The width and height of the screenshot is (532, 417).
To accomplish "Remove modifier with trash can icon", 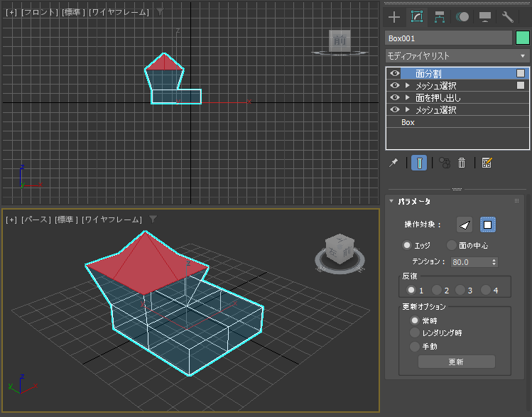I will (x=462, y=163).
